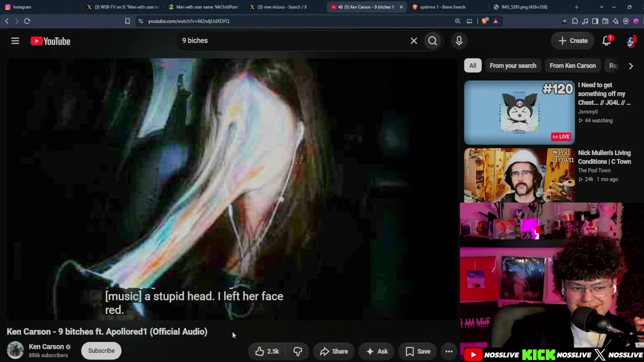Viewport: 644px width, 362px height.
Task: Click the video player to pause
Action: 231,189
